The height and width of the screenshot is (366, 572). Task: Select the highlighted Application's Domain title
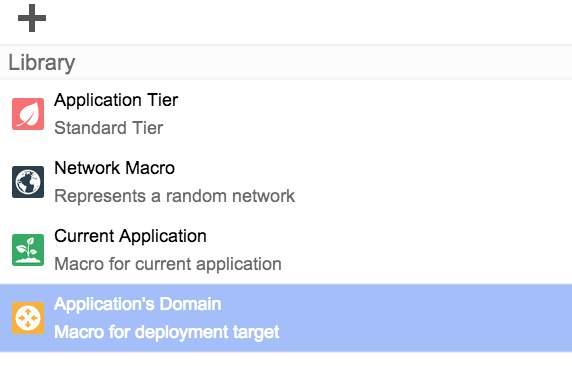pyautogui.click(x=138, y=304)
